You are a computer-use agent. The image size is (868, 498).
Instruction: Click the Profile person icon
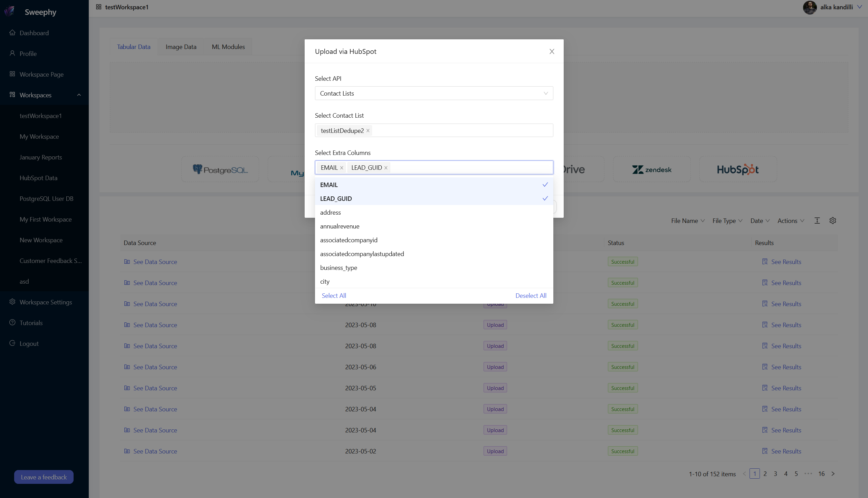(x=12, y=53)
